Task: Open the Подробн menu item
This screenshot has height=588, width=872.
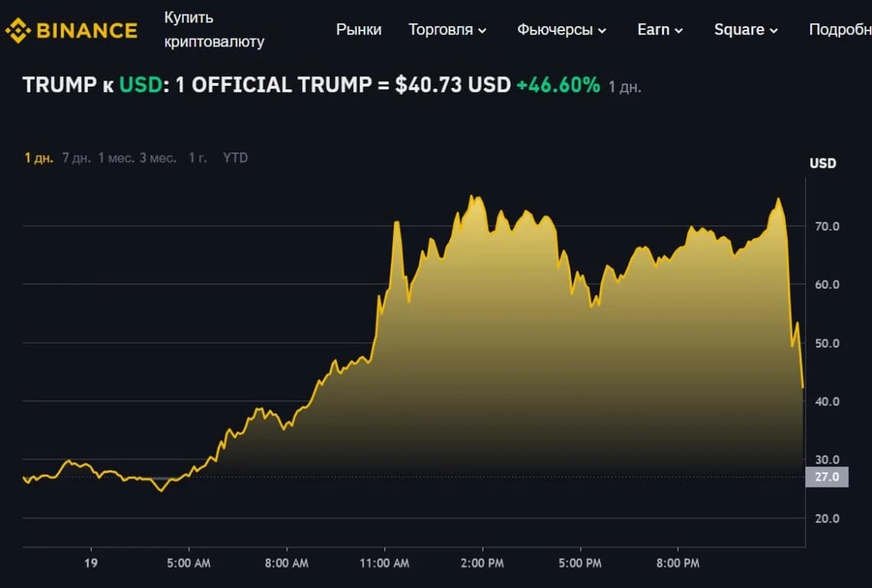Action: click(x=839, y=29)
